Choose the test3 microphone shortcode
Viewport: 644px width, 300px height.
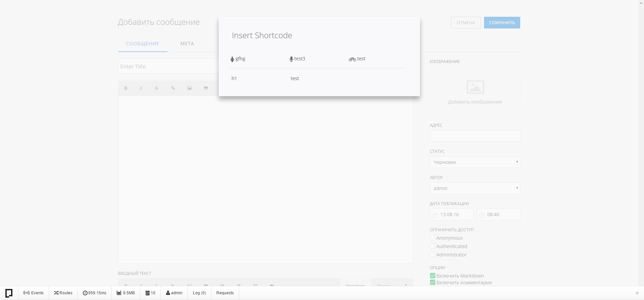pos(297,59)
